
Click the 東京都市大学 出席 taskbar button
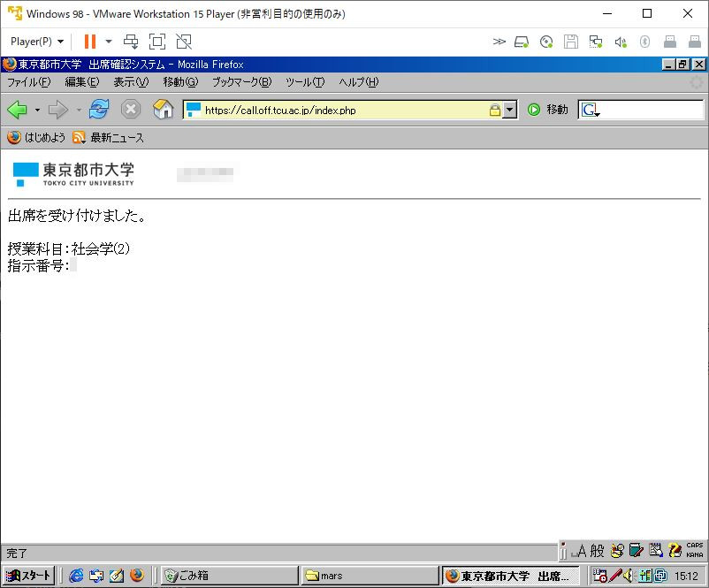coord(510,576)
